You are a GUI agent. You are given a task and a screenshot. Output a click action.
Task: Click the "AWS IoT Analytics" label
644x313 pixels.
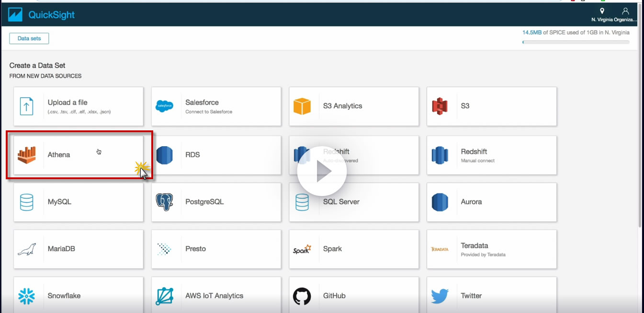point(215,296)
